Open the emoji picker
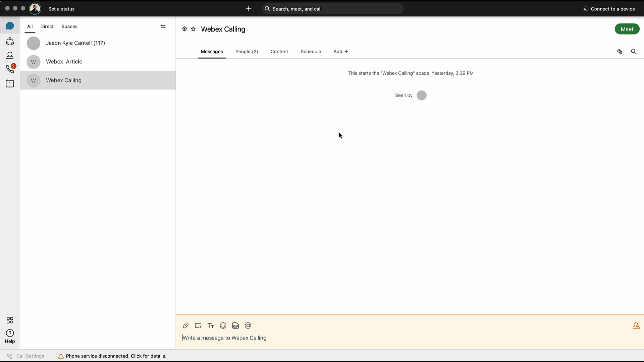The height and width of the screenshot is (362, 644). pos(223,325)
